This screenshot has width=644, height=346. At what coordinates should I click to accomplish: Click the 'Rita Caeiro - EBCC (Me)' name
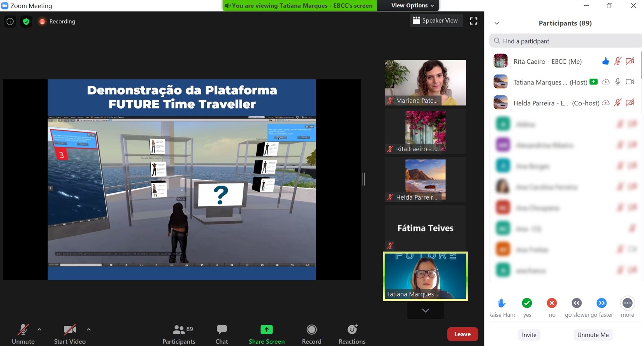tap(547, 61)
